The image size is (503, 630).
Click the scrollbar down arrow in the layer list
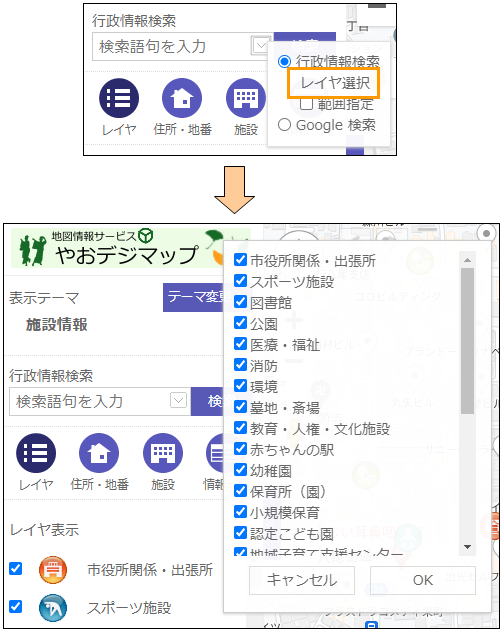click(x=467, y=547)
